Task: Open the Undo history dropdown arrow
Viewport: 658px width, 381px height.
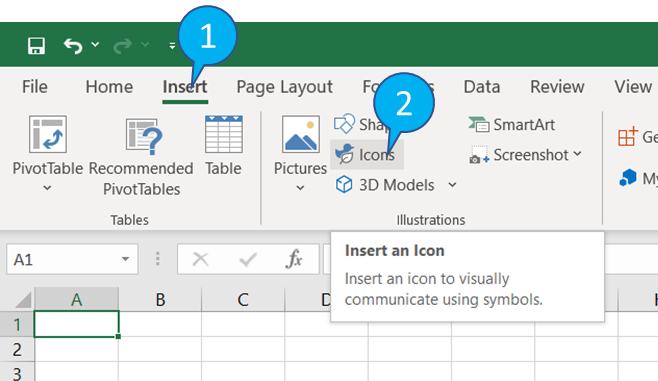Action: pyautogui.click(x=95, y=44)
